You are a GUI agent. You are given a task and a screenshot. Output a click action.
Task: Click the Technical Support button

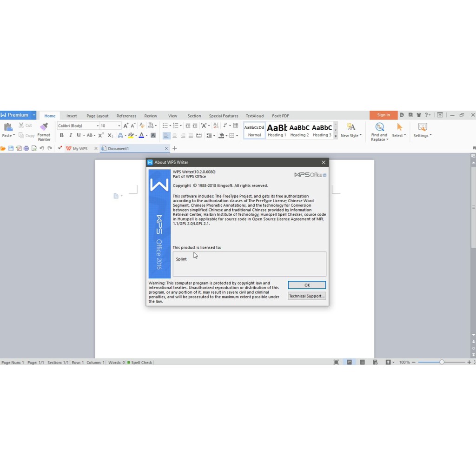[306, 296]
